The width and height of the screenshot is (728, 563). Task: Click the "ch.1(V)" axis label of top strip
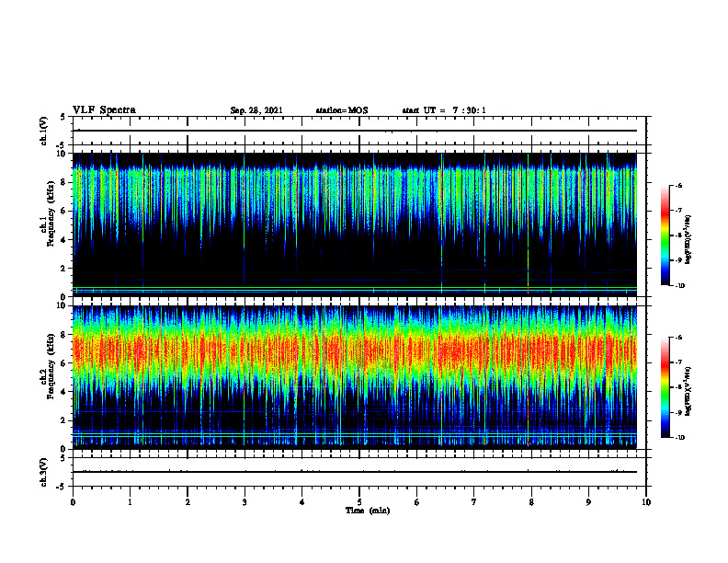pyautogui.click(x=44, y=131)
